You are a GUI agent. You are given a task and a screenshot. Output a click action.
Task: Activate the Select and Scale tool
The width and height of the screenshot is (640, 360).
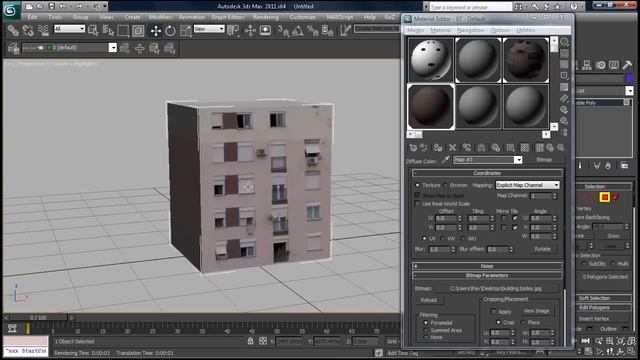[186, 31]
